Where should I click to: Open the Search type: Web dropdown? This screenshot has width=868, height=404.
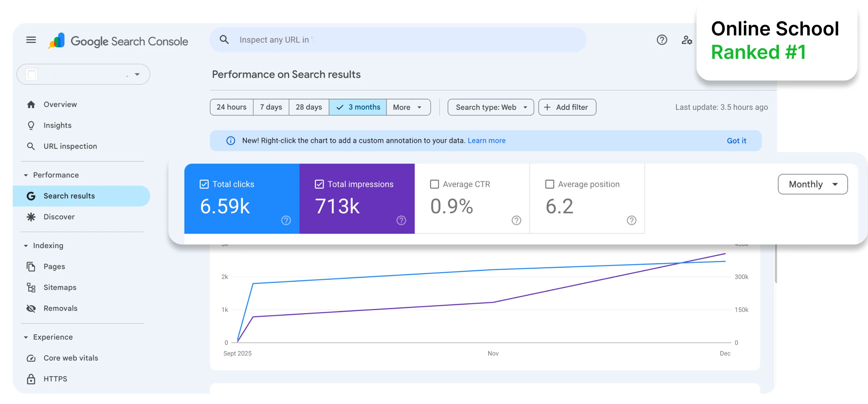pyautogui.click(x=490, y=107)
